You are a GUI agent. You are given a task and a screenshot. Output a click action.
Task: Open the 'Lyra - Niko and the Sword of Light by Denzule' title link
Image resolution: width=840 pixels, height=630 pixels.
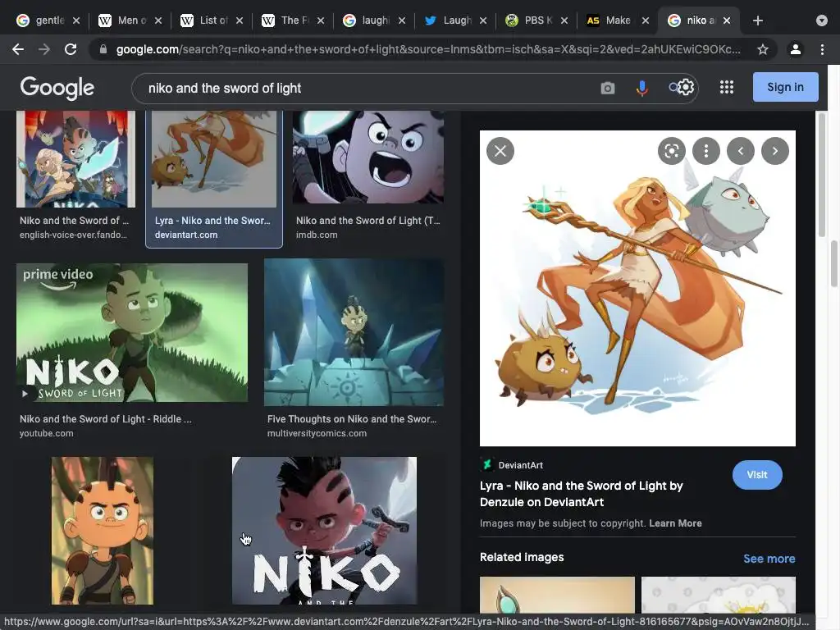click(x=582, y=494)
